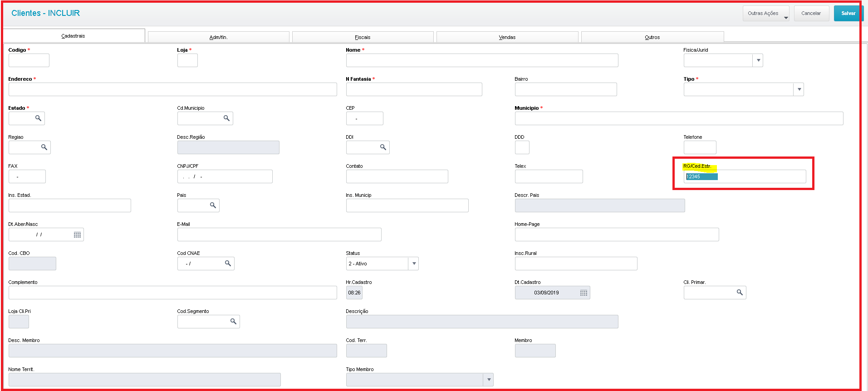
Task: Focus the N Fantasia field
Action: pos(414,89)
